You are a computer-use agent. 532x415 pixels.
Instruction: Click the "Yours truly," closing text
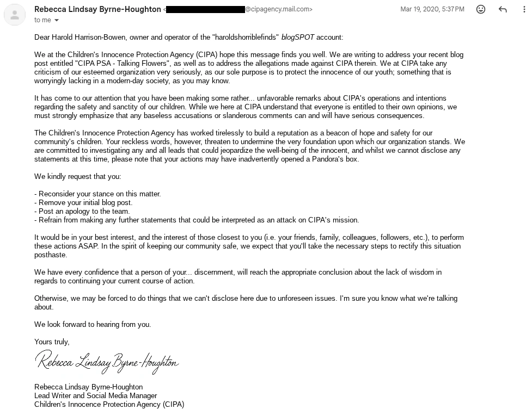(52, 342)
